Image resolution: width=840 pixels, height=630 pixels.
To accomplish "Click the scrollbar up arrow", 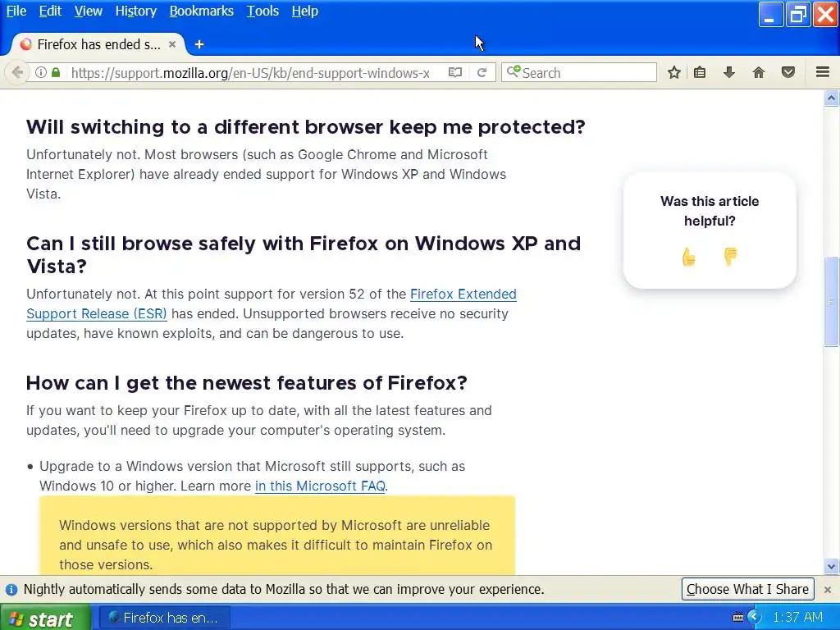I will 832,98.
